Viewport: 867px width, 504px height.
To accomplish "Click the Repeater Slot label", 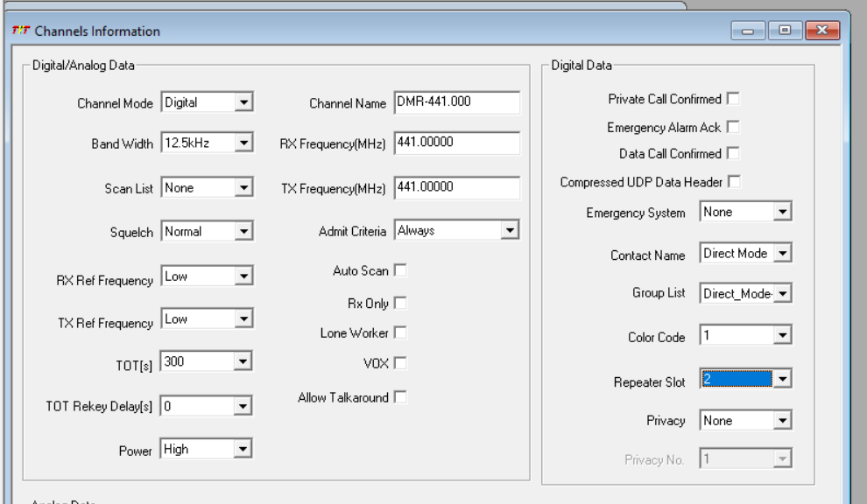I will pyautogui.click(x=649, y=382).
